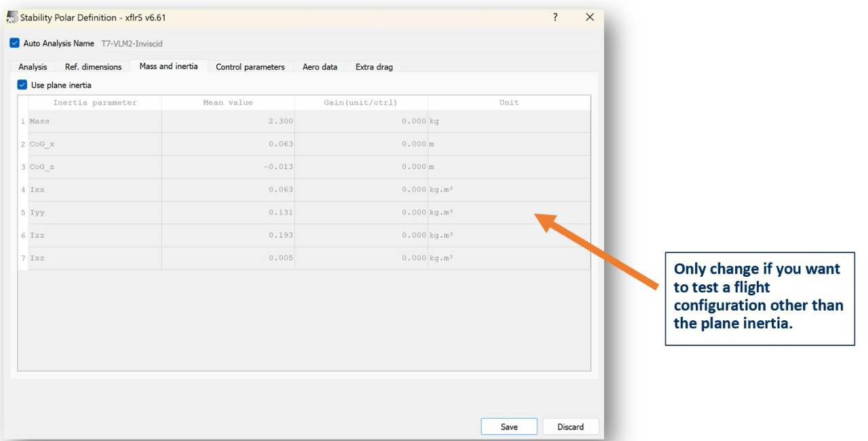Select the Iyy mean value cell 0.131
Viewport: 868px width, 441px height.
(x=228, y=212)
